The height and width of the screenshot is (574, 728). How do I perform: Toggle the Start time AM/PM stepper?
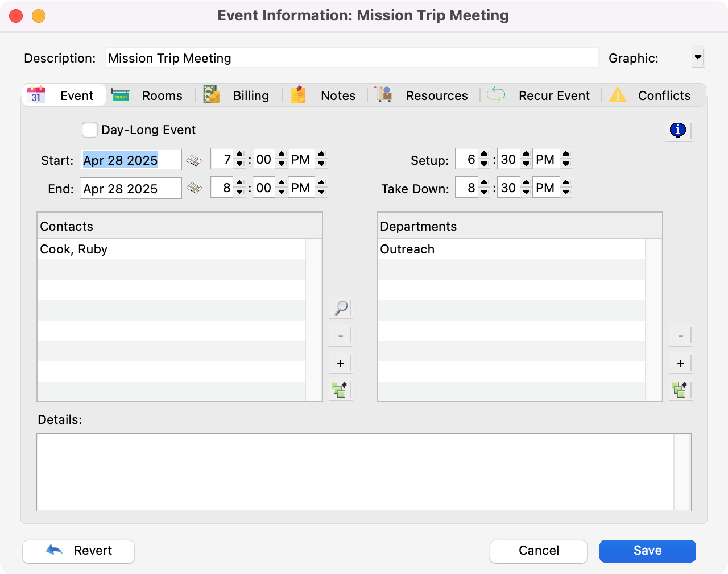(x=321, y=160)
